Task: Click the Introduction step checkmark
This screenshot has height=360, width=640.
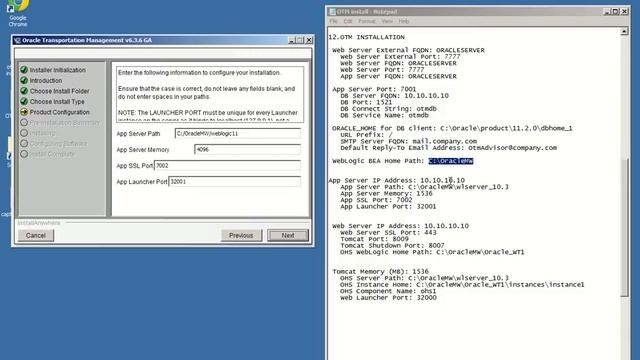Action: click(x=24, y=80)
